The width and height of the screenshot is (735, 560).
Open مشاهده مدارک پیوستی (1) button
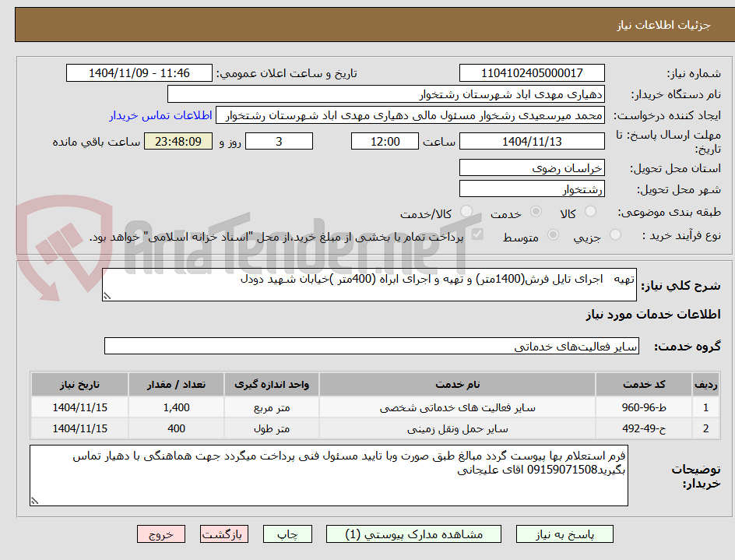(x=414, y=534)
